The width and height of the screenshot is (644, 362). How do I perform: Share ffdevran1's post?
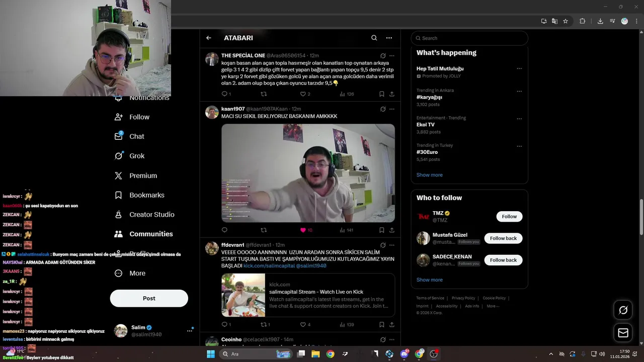(392, 324)
